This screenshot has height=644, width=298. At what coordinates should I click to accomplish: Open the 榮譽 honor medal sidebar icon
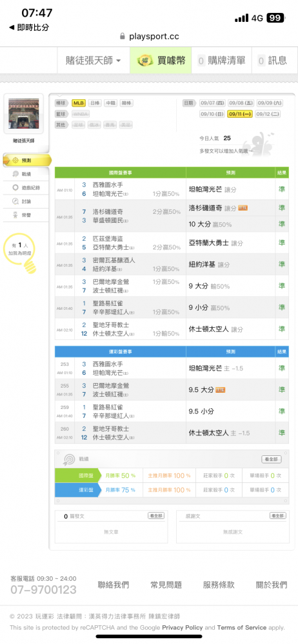click(15, 215)
